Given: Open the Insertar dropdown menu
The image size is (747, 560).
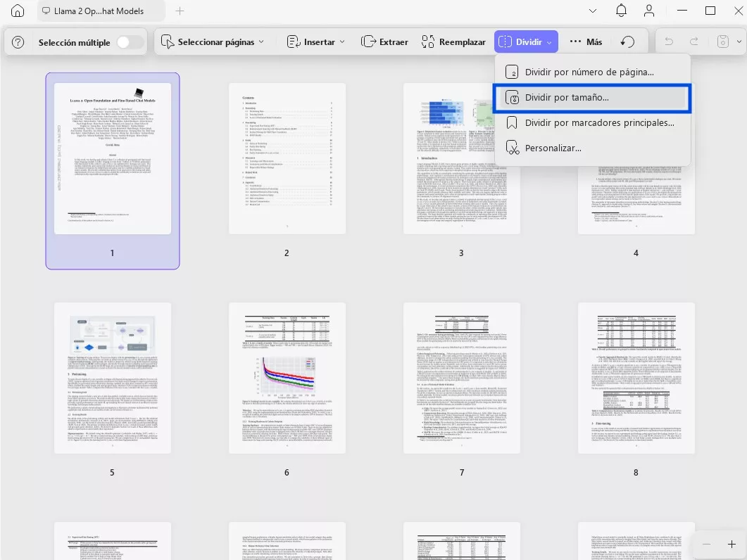Looking at the screenshot, I should [316, 42].
